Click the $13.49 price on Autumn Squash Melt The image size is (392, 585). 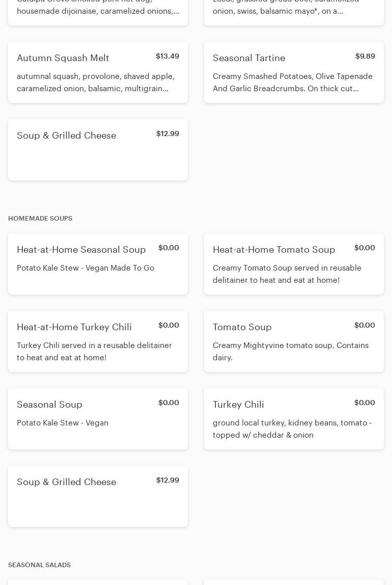click(x=167, y=56)
